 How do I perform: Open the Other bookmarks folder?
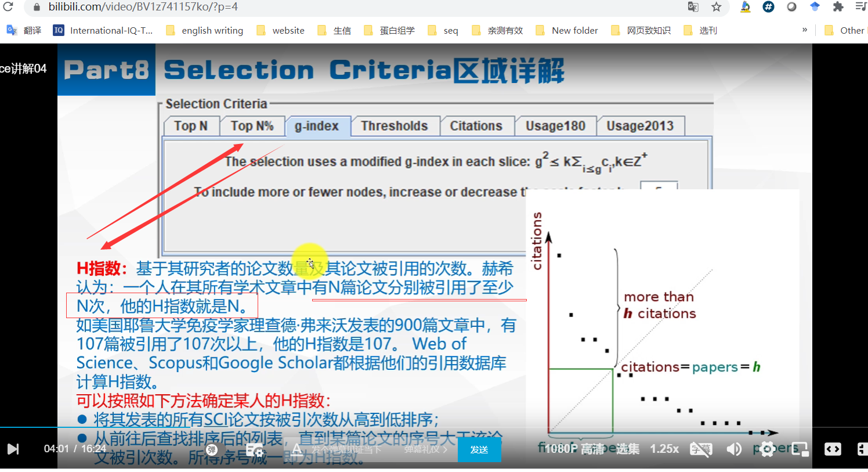pyautogui.click(x=845, y=30)
